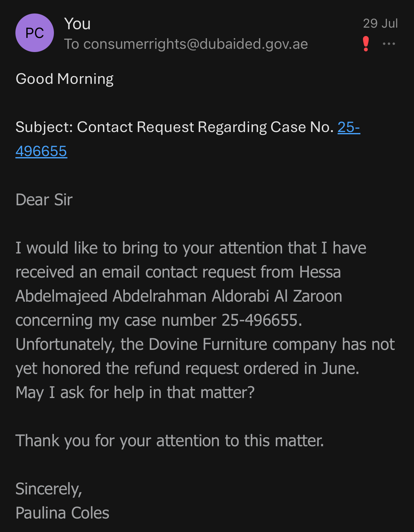Tap the "Subject: Contact Request Regarding" text
Viewport: 414px width, 532px height.
(141, 127)
